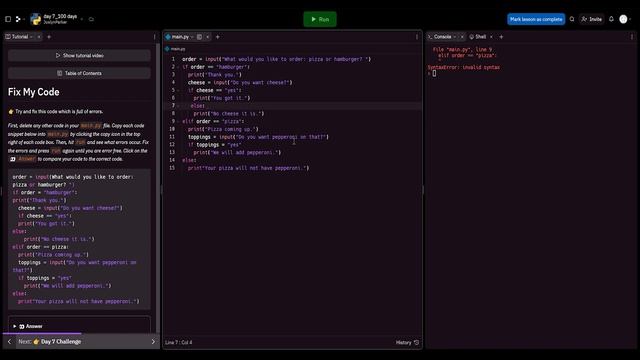Add a new tab in the Tutorial pane
The height and width of the screenshot is (360, 640).
coord(49,37)
